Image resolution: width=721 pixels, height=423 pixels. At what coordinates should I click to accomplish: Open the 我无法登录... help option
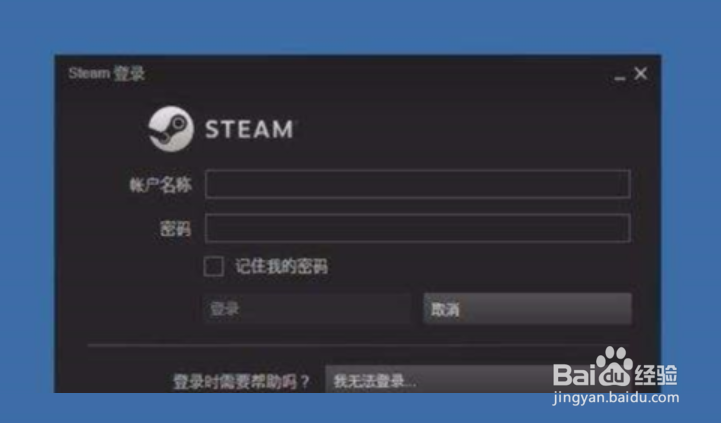point(439,380)
